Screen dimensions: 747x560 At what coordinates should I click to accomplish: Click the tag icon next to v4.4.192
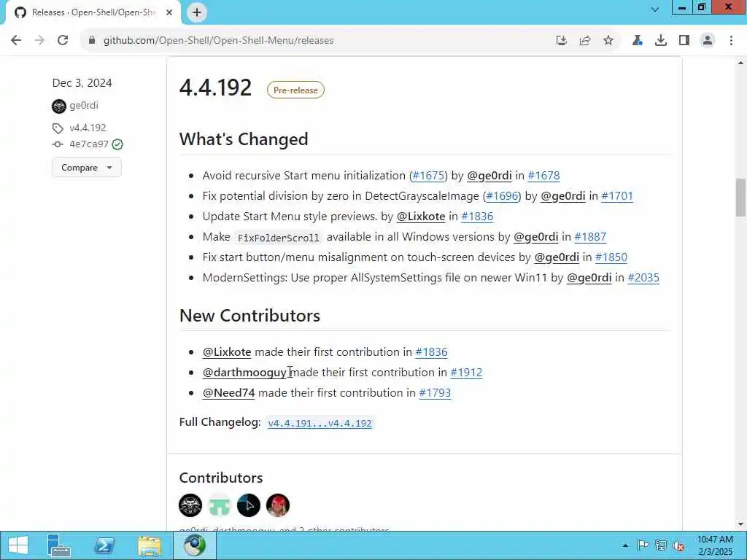58,128
